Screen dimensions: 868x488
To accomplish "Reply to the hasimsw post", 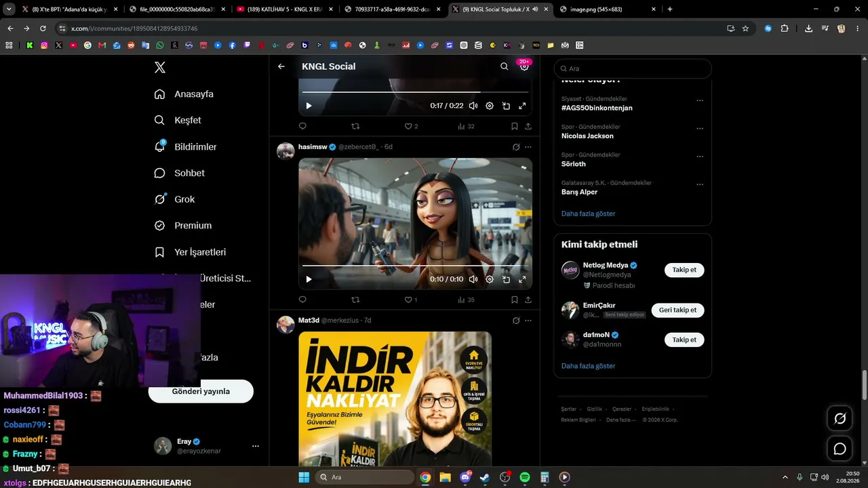I will click(302, 300).
